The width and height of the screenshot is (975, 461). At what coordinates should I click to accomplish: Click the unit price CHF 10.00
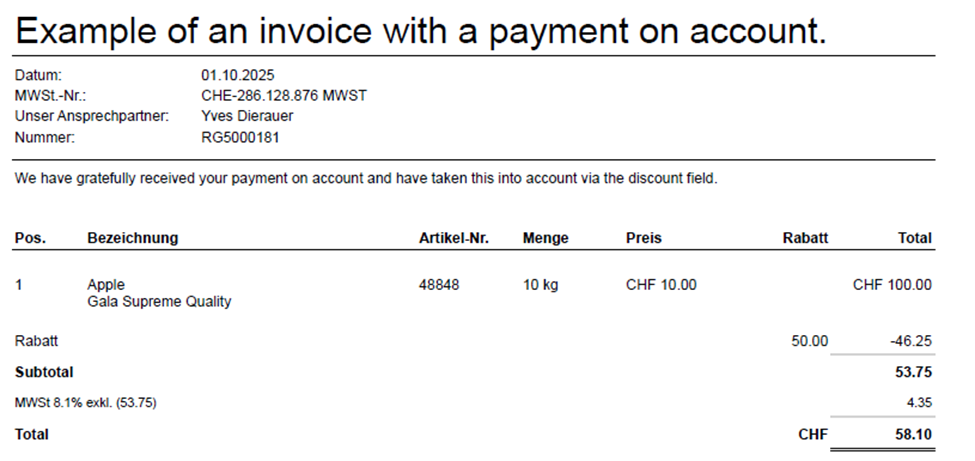click(661, 285)
